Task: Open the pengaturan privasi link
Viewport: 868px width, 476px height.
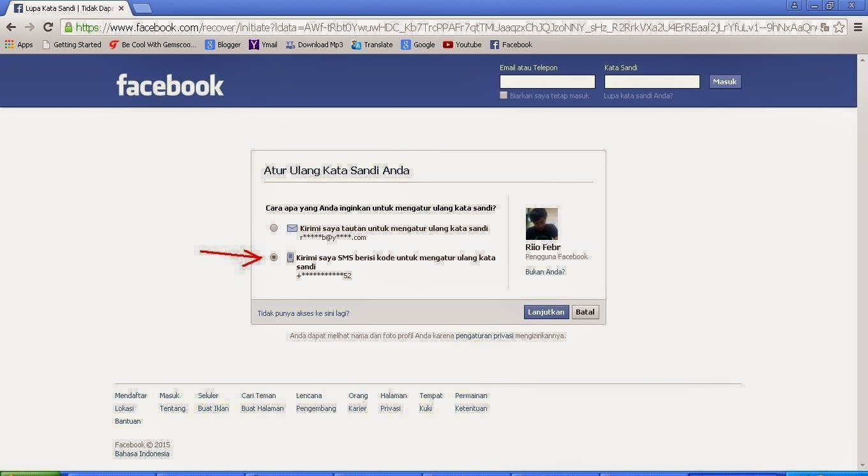Action: [484, 336]
